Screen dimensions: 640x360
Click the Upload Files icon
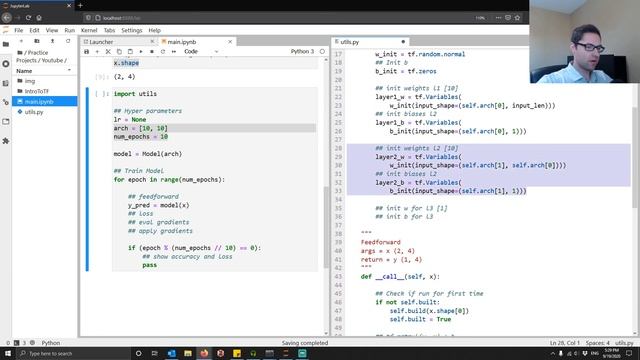pos(52,41)
